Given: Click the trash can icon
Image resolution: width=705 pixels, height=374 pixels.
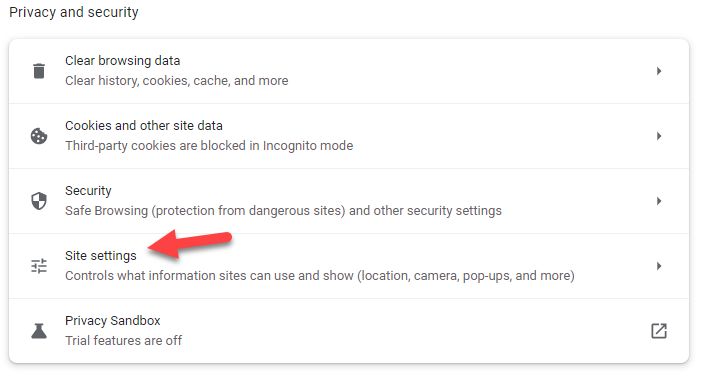Looking at the screenshot, I should tap(39, 71).
